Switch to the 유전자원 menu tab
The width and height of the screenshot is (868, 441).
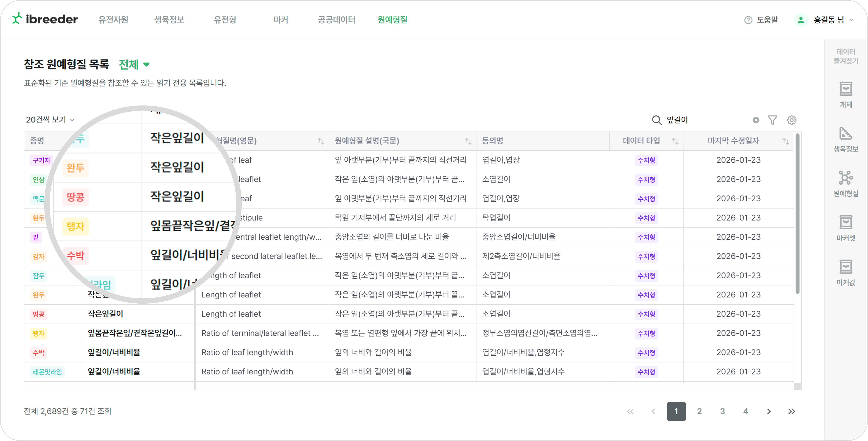(113, 20)
